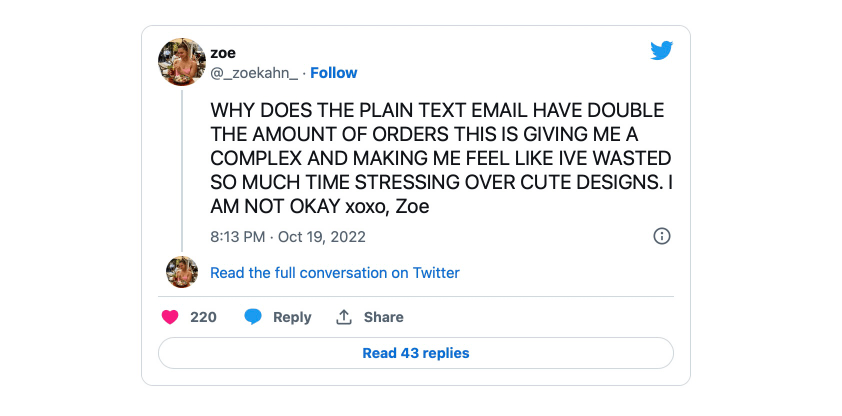Open the "8:13 PM" time link
The image size is (842, 416).
(237, 237)
